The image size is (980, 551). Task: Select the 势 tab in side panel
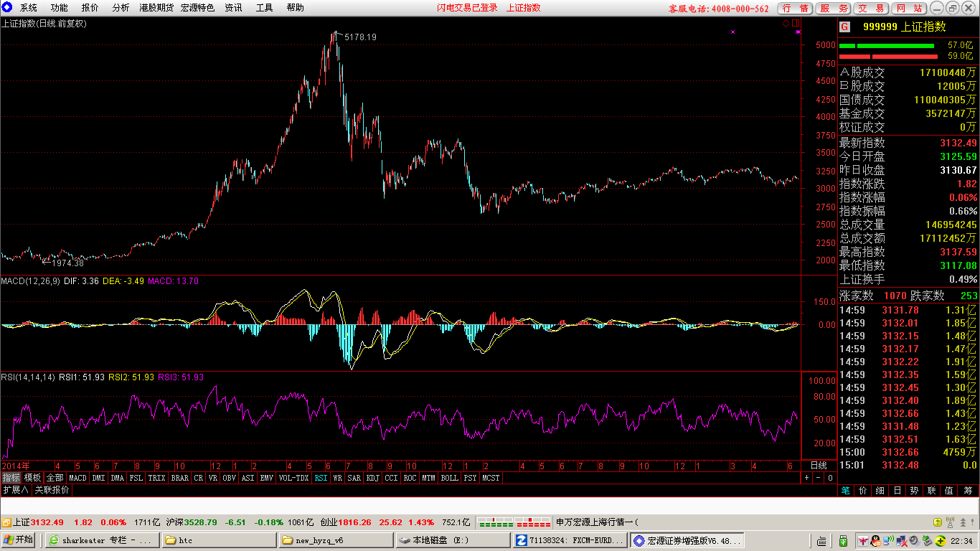coord(915,491)
